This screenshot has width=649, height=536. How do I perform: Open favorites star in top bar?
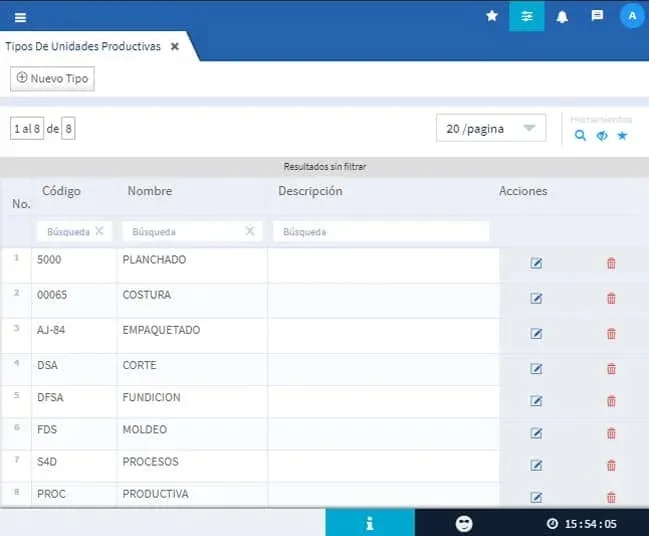pyautogui.click(x=492, y=16)
